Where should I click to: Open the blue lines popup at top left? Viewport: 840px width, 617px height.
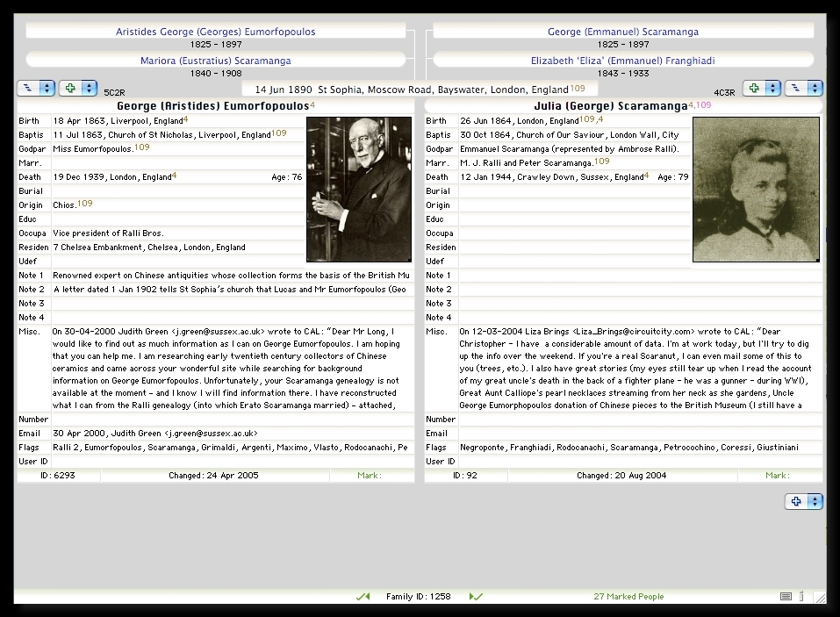click(x=36, y=89)
